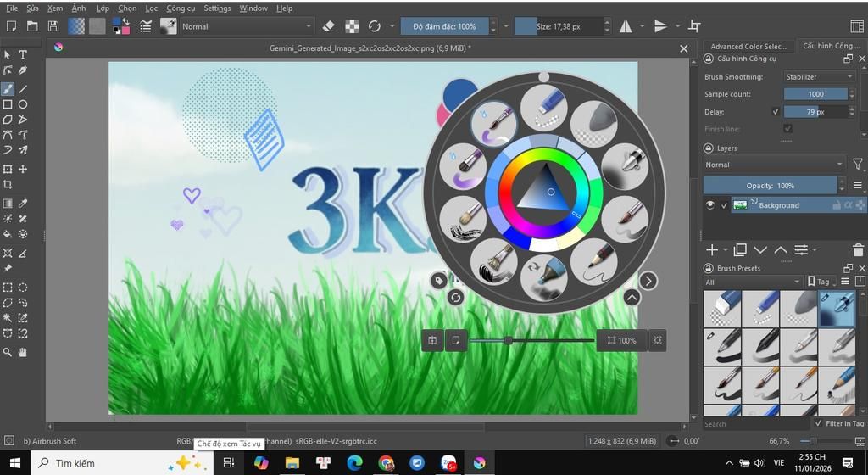Duplicate the layer in Layers panel
The width and height of the screenshot is (868, 475).
740,250
